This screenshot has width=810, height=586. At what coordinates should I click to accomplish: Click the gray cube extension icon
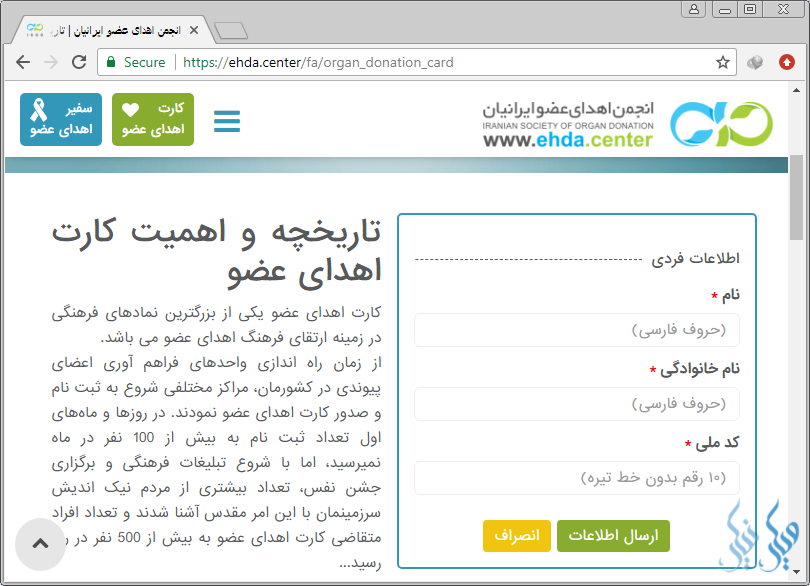(x=756, y=62)
